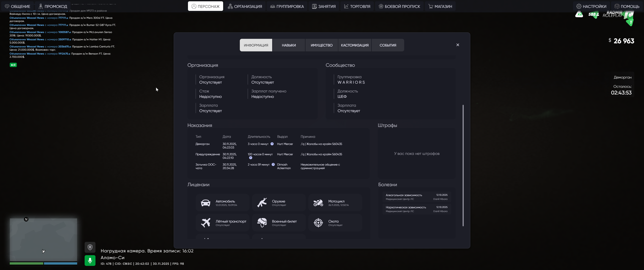
Task: Click the x2 booster icon top right
Action: point(579,14)
